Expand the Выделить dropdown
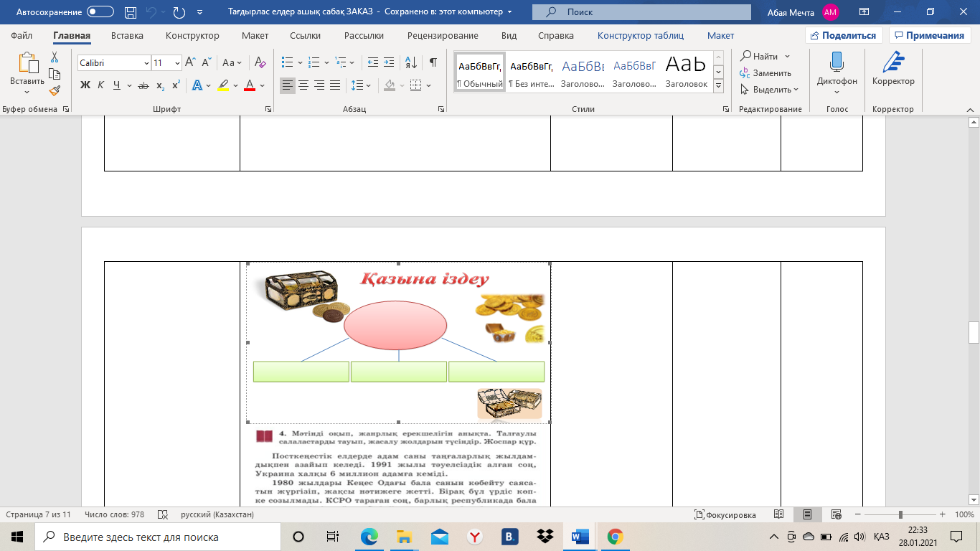The height and width of the screenshot is (551, 980). (771, 90)
